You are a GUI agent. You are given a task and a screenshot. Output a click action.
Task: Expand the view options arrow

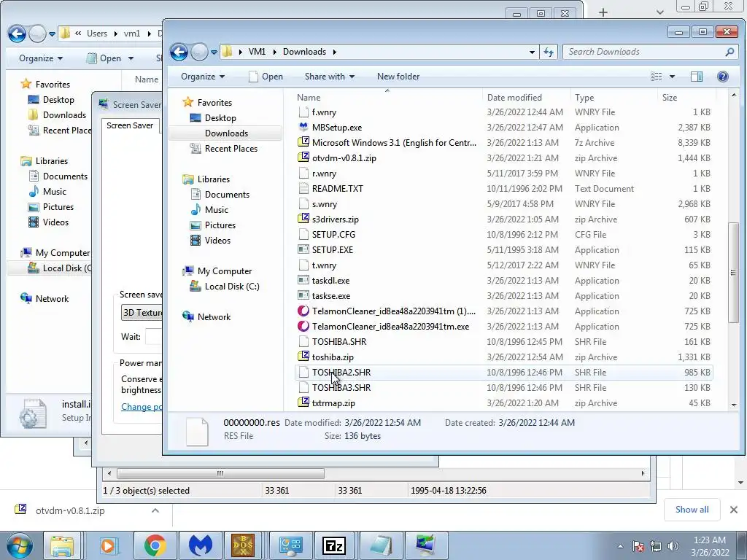coord(672,76)
